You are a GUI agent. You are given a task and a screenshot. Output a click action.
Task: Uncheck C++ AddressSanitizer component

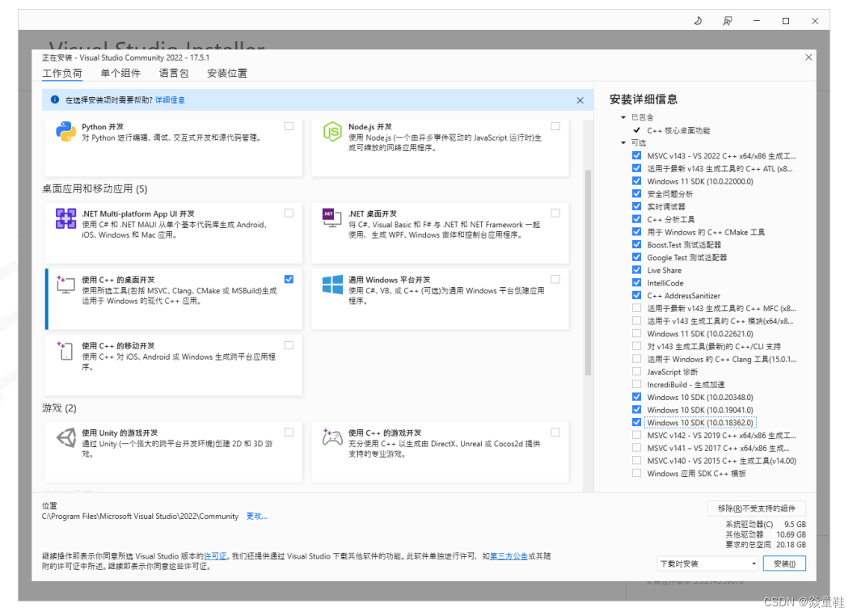pos(637,295)
